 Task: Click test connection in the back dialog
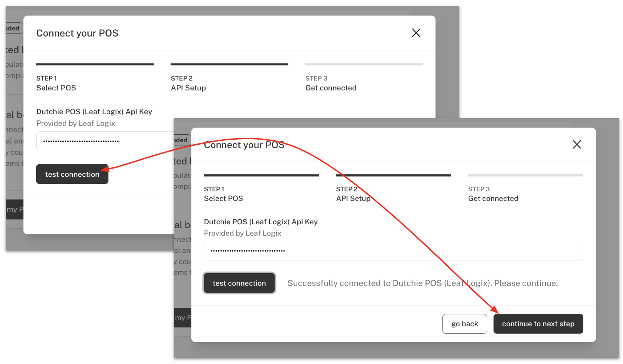click(72, 174)
